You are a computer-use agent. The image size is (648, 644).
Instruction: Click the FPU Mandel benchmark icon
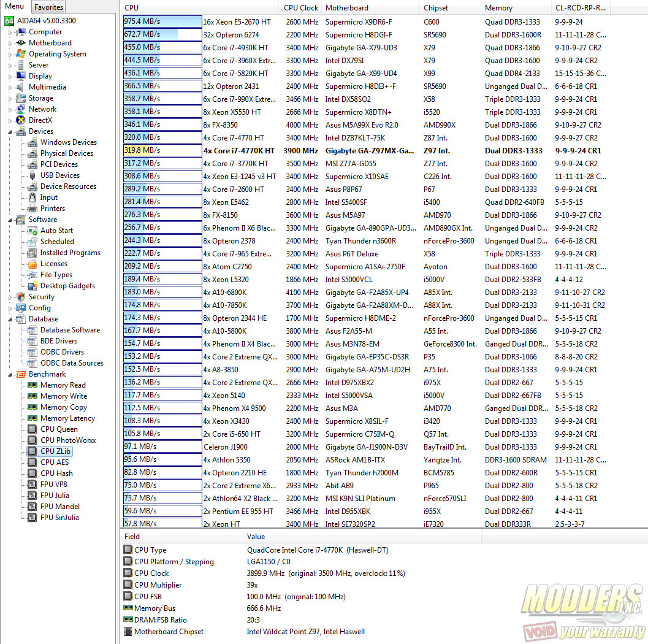[x=32, y=507]
